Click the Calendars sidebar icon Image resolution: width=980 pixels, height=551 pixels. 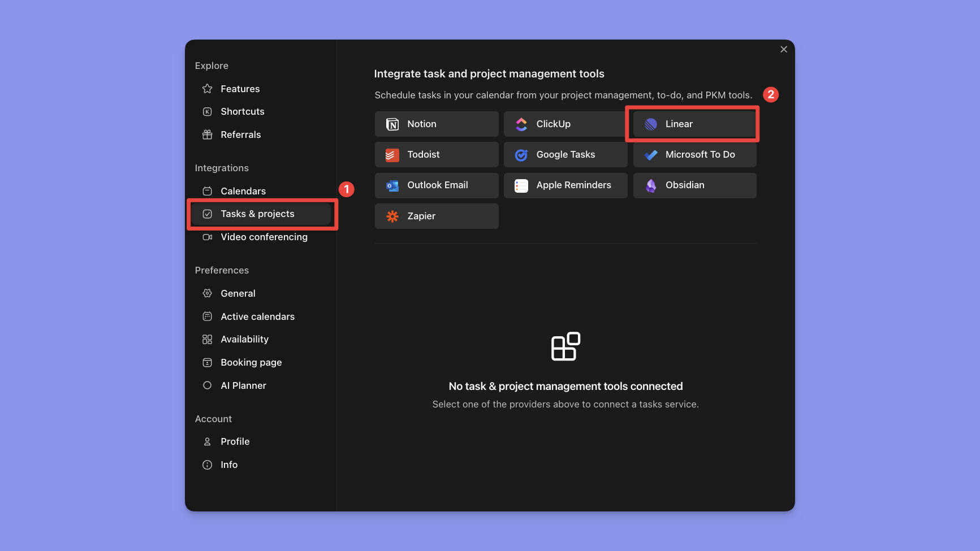tap(208, 191)
